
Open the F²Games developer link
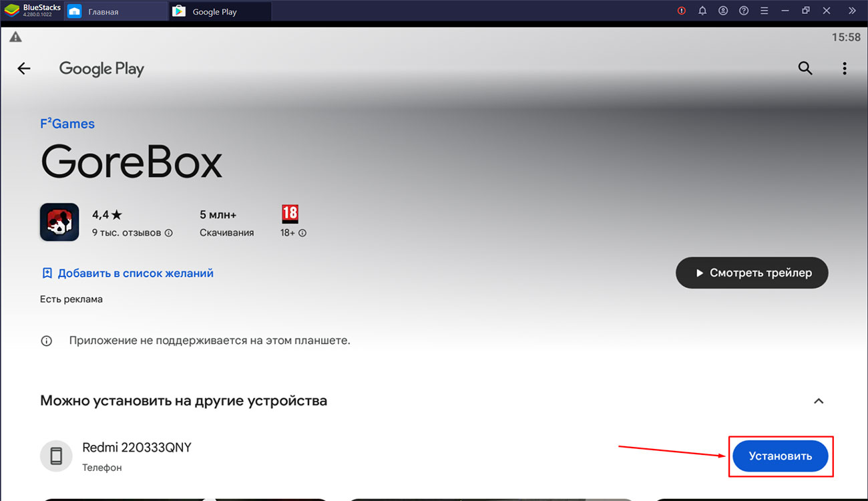(x=67, y=124)
